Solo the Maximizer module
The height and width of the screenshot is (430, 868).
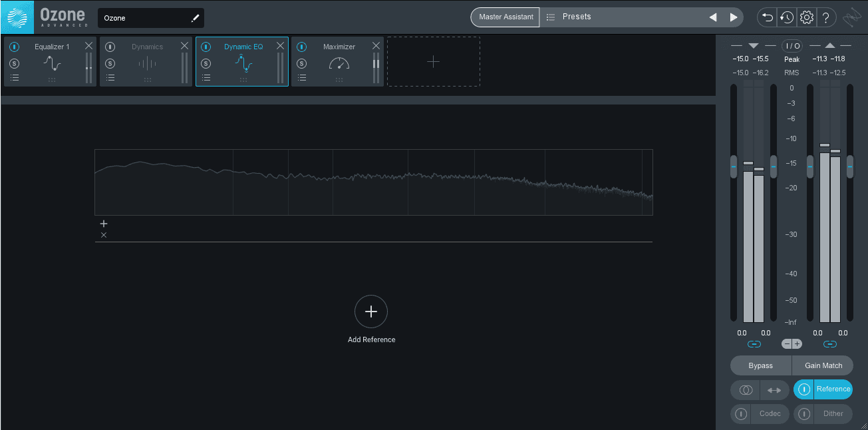click(302, 63)
